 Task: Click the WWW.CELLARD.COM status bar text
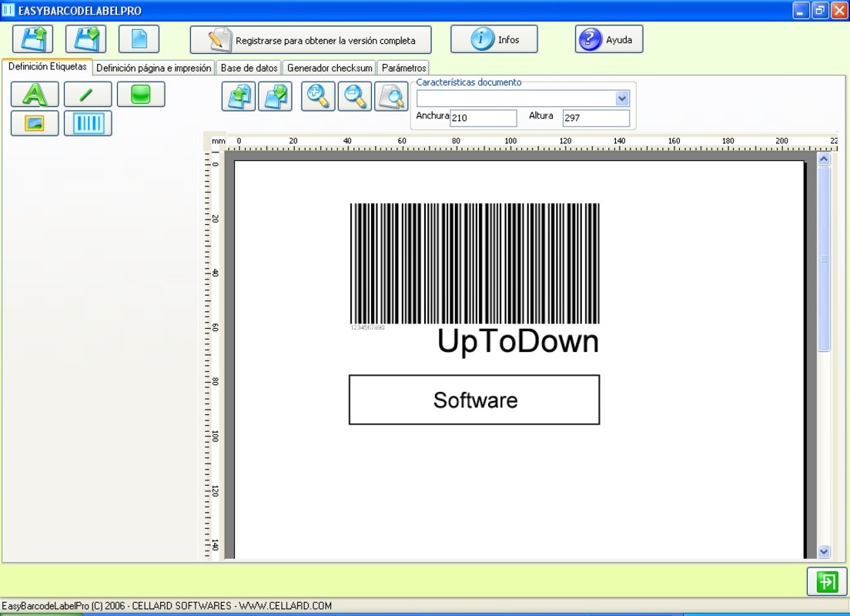tap(285, 606)
